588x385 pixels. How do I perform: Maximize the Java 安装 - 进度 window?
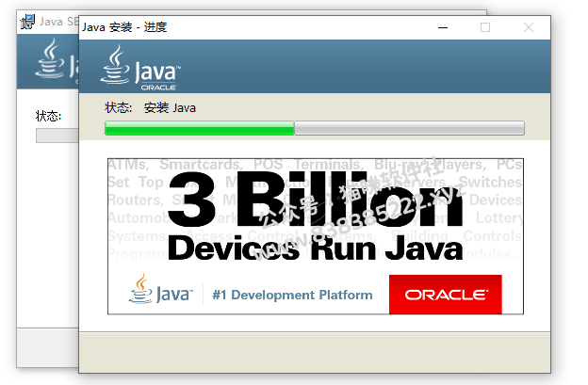coord(485,27)
